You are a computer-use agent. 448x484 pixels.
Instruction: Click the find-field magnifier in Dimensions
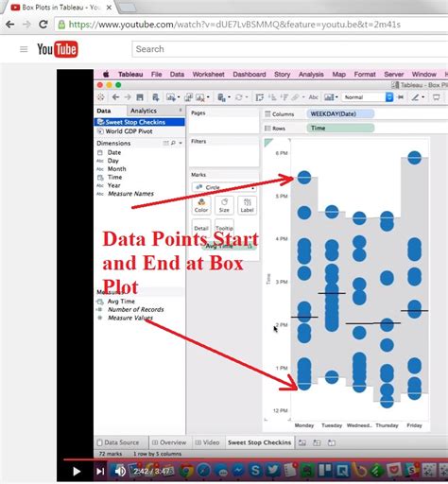click(173, 143)
